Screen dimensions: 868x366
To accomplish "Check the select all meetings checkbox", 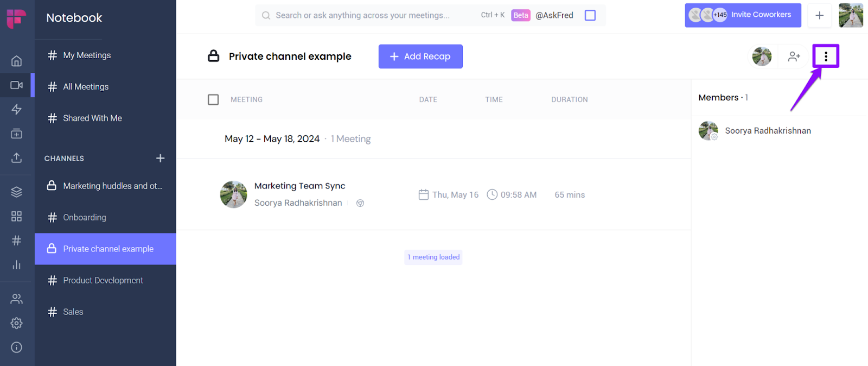I will click(213, 99).
